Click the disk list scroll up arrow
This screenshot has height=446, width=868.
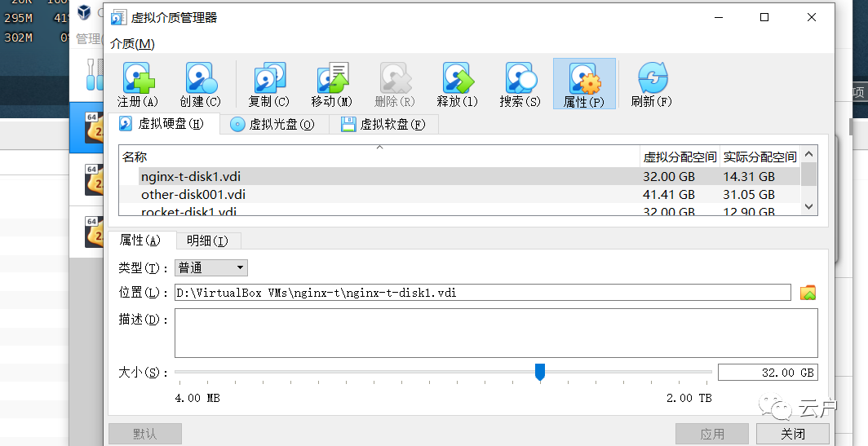click(x=808, y=154)
